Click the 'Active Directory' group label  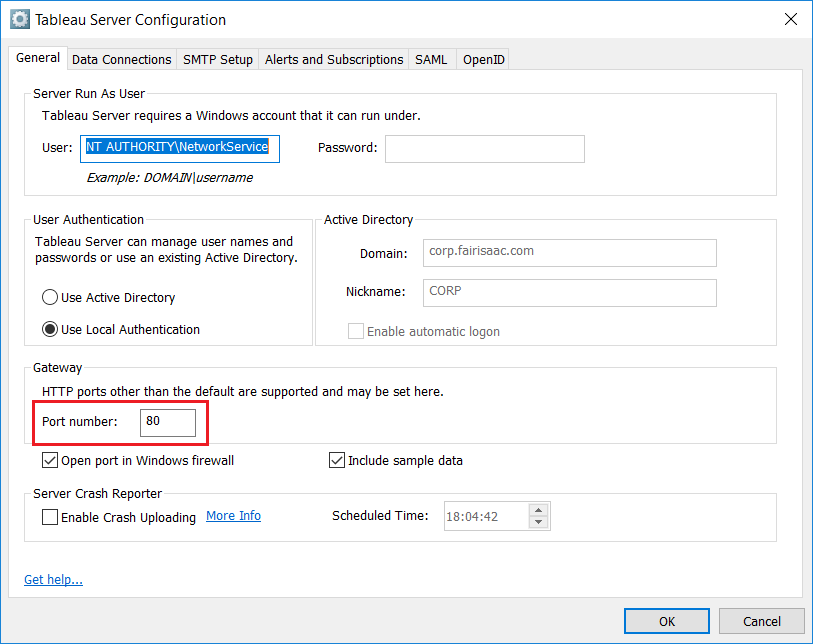pos(369,220)
